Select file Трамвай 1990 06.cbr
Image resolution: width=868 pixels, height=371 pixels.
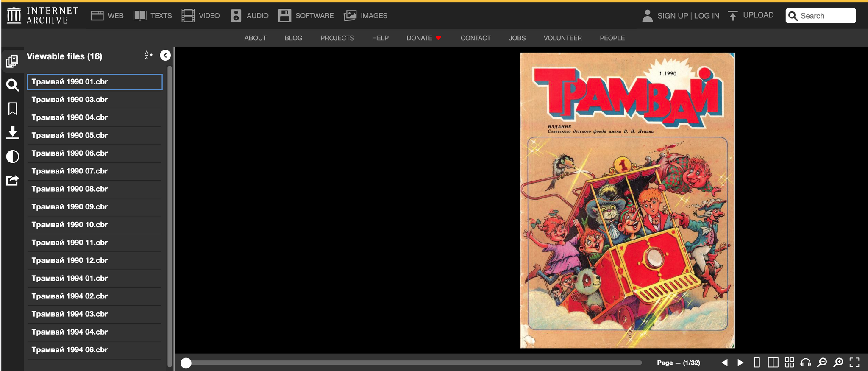click(95, 153)
